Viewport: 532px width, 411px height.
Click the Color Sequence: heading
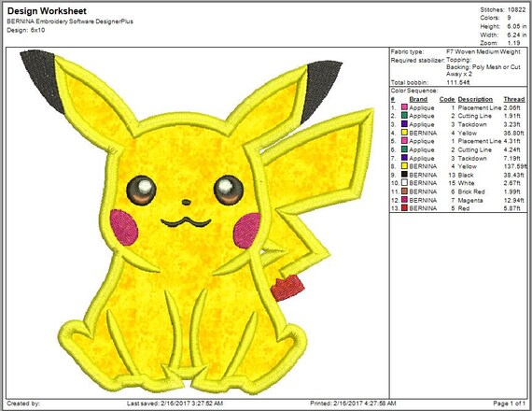coord(414,91)
